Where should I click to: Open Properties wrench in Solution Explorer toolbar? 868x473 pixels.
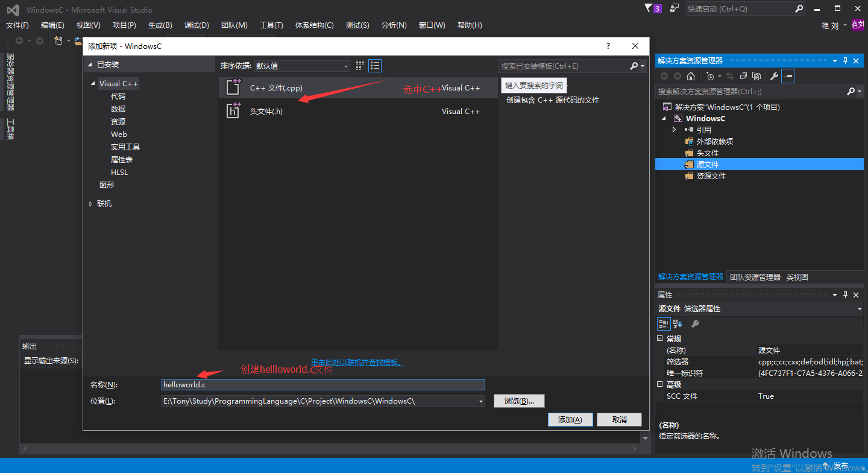tap(775, 76)
